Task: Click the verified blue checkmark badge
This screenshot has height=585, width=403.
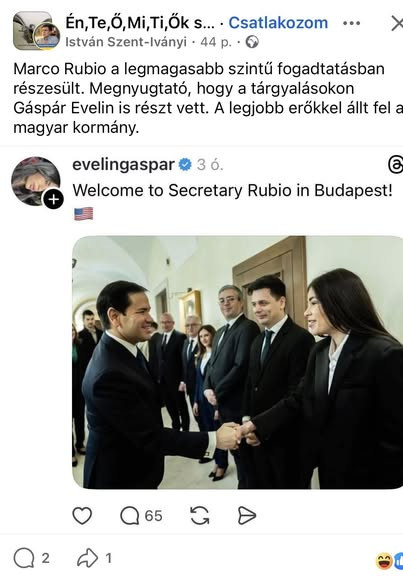Action: (x=185, y=165)
